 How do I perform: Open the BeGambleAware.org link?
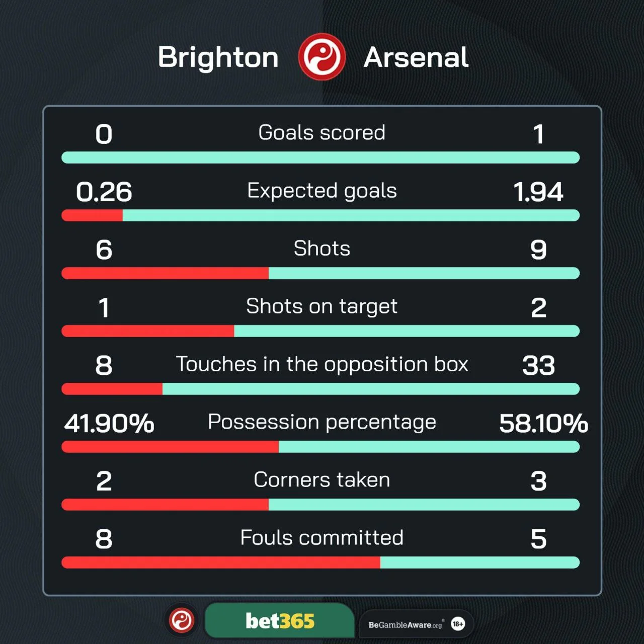point(405,625)
